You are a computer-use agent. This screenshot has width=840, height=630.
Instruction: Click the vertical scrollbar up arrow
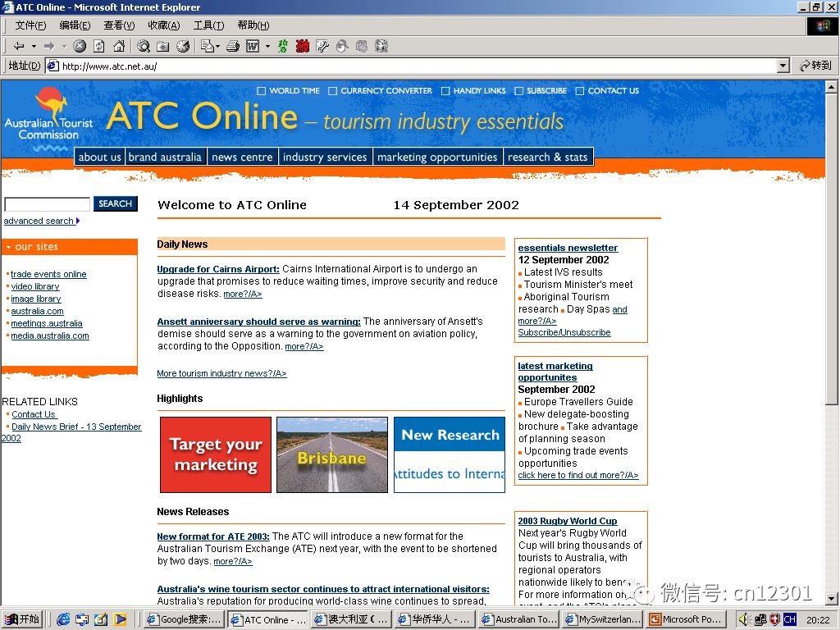coord(832,86)
